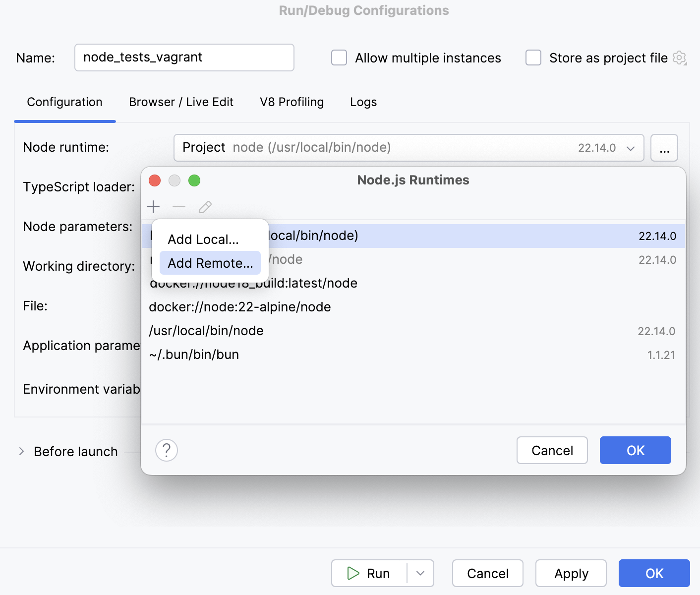Viewport: 700px width, 595px height.
Task: Add a new runtime with the plus icon
Action: 154,207
